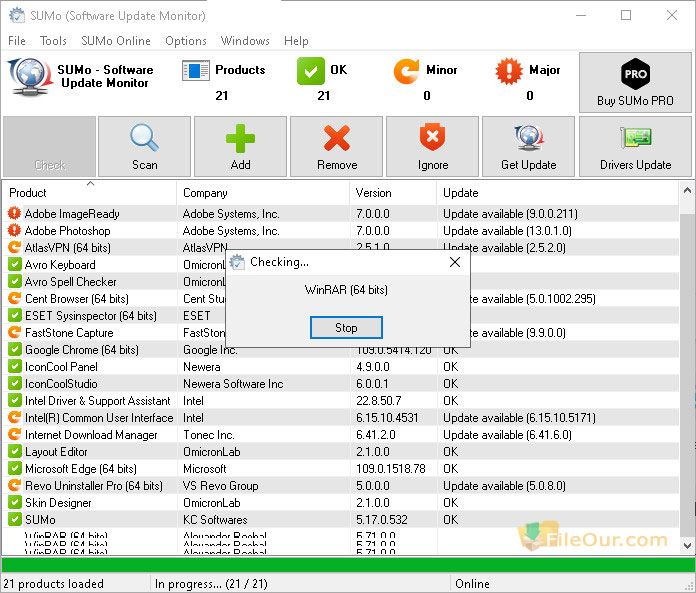The width and height of the screenshot is (696, 593).
Task: Click the Avro Keyboard OK status icon
Action: (x=14, y=265)
